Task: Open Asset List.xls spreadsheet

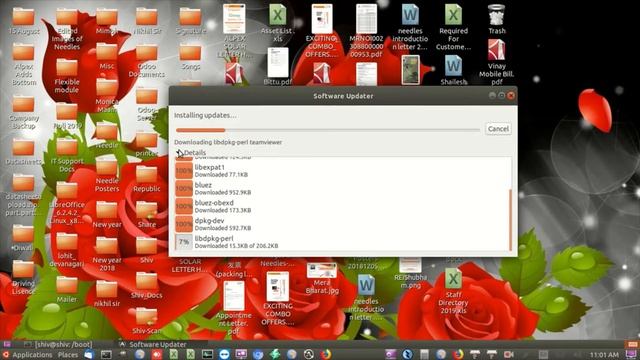Action: coord(278,22)
